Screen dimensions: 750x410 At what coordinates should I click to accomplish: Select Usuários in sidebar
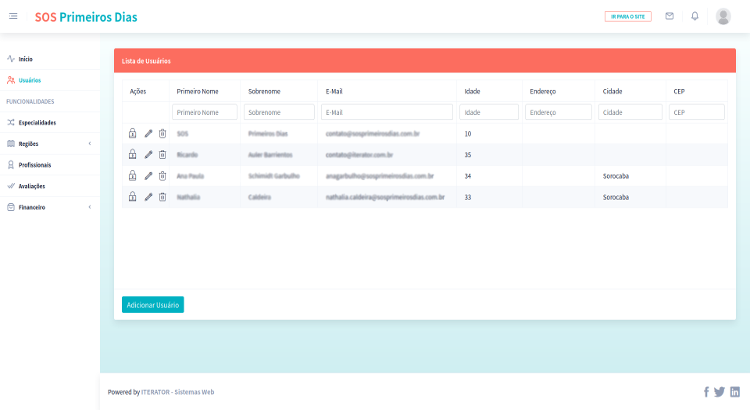point(30,80)
